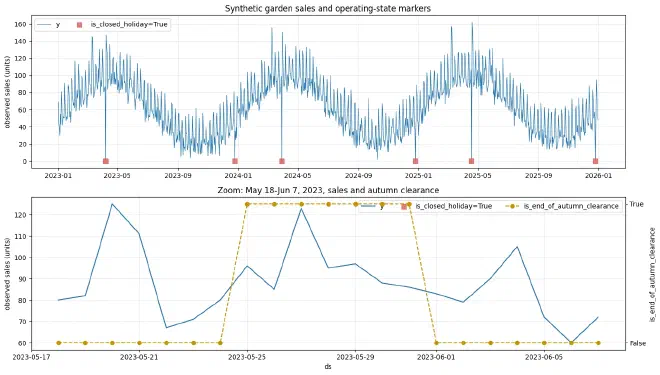Click the "2023-05" tick label on the top chart
The height and width of the screenshot is (375, 660).
(118, 176)
